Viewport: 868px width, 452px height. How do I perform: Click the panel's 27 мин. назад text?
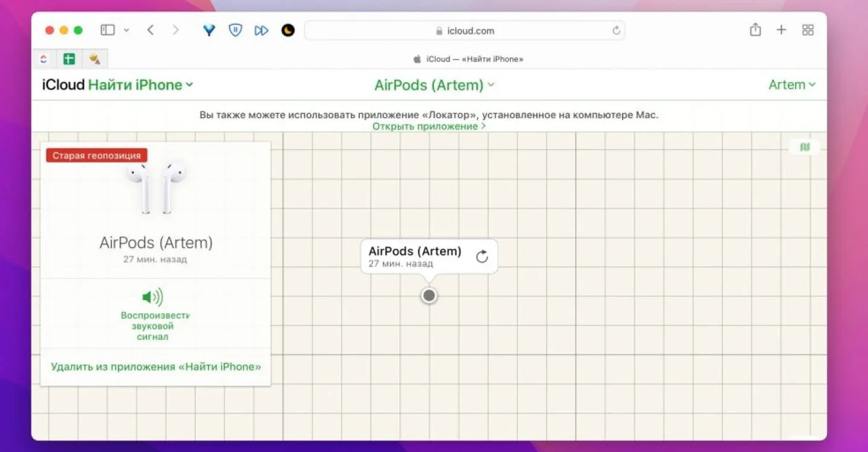pyautogui.click(x=156, y=260)
